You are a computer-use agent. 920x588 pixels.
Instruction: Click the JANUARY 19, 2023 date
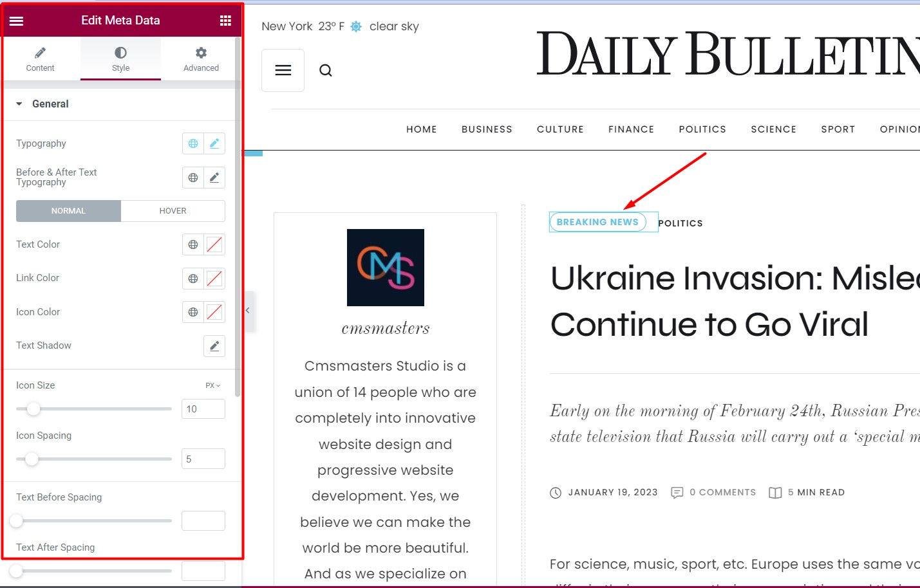[613, 492]
